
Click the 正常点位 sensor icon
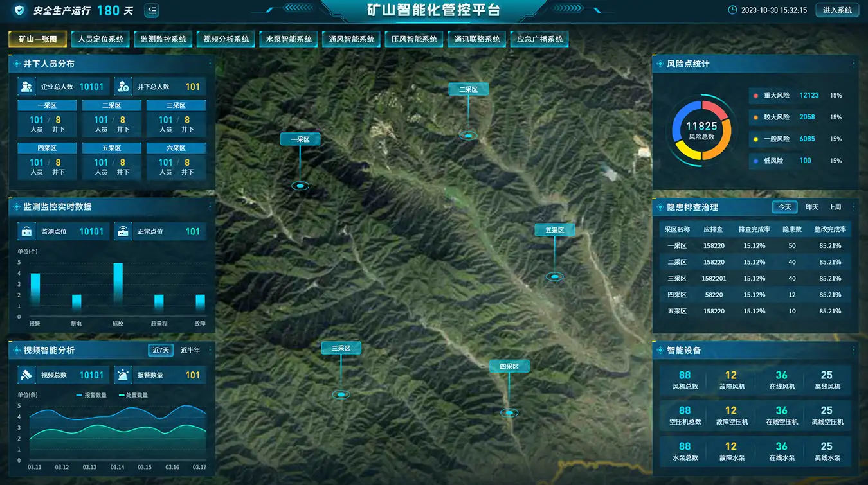pyautogui.click(x=123, y=231)
